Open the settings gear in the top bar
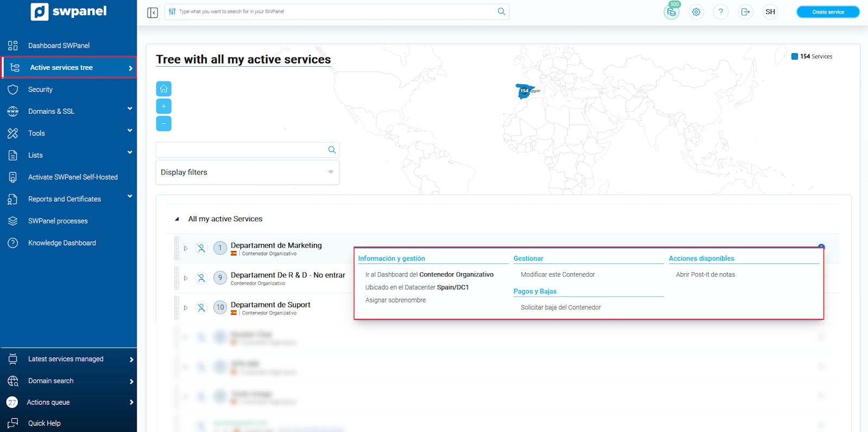868x432 pixels. 696,12
